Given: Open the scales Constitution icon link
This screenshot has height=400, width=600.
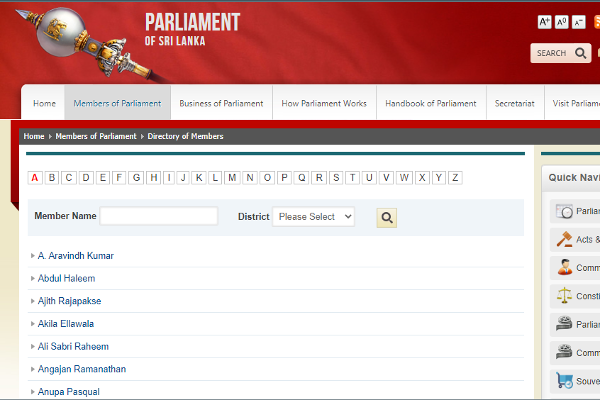Looking at the screenshot, I should (564, 296).
